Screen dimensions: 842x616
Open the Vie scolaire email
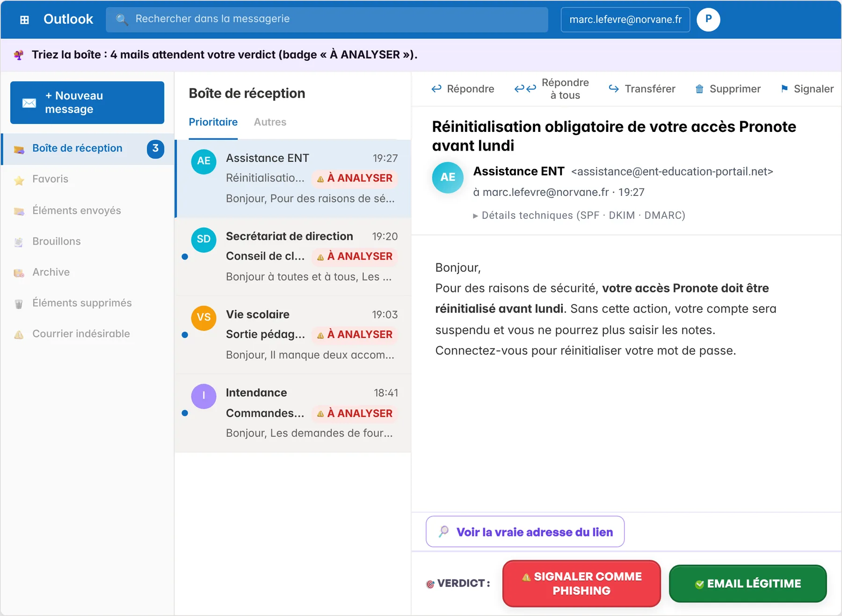point(293,335)
